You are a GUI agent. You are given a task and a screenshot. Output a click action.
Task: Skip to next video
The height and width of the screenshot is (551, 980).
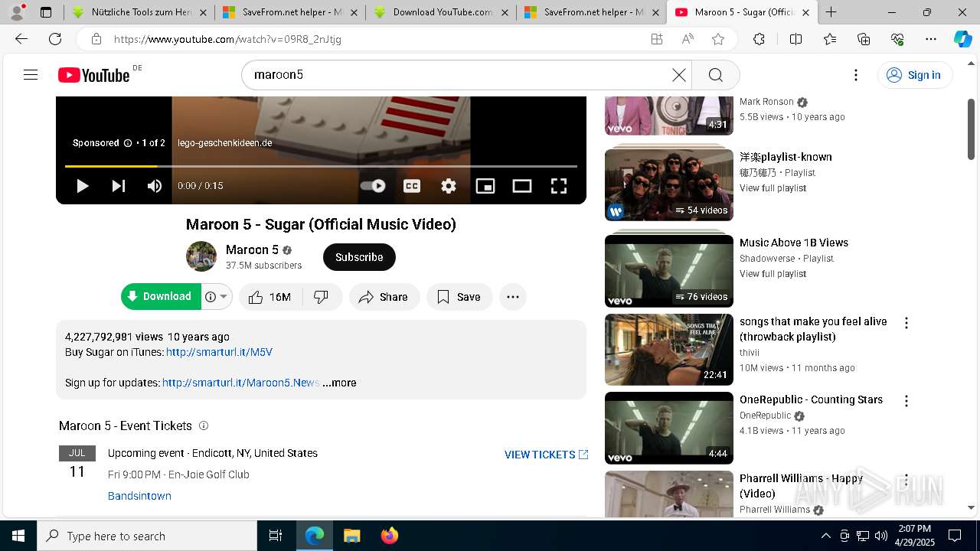[119, 186]
